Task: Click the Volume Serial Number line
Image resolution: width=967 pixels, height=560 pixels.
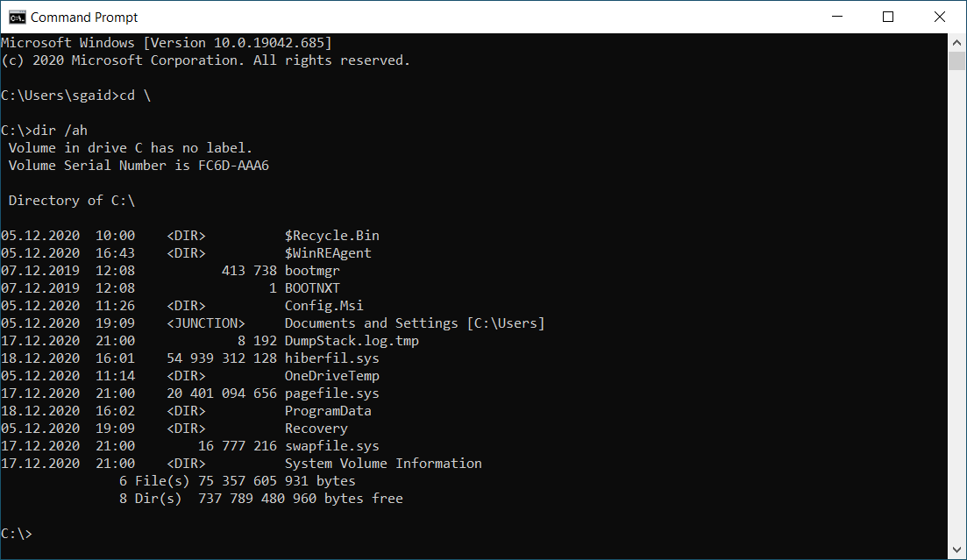Action: [x=139, y=166]
